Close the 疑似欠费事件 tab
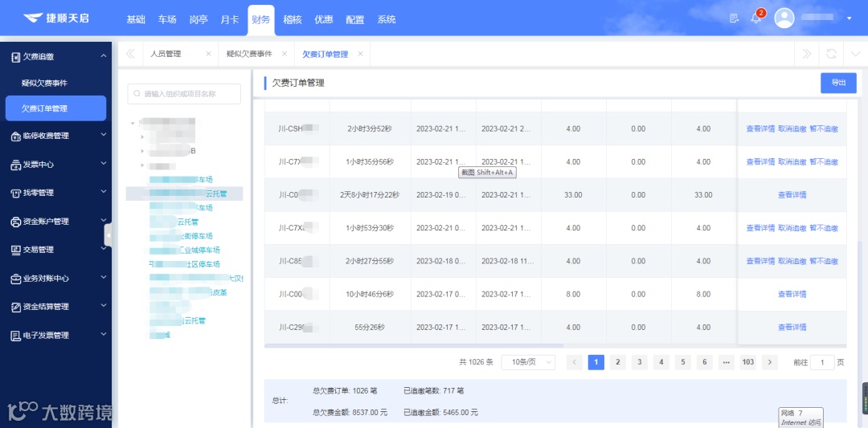This screenshot has width=868, height=428. pos(284,54)
